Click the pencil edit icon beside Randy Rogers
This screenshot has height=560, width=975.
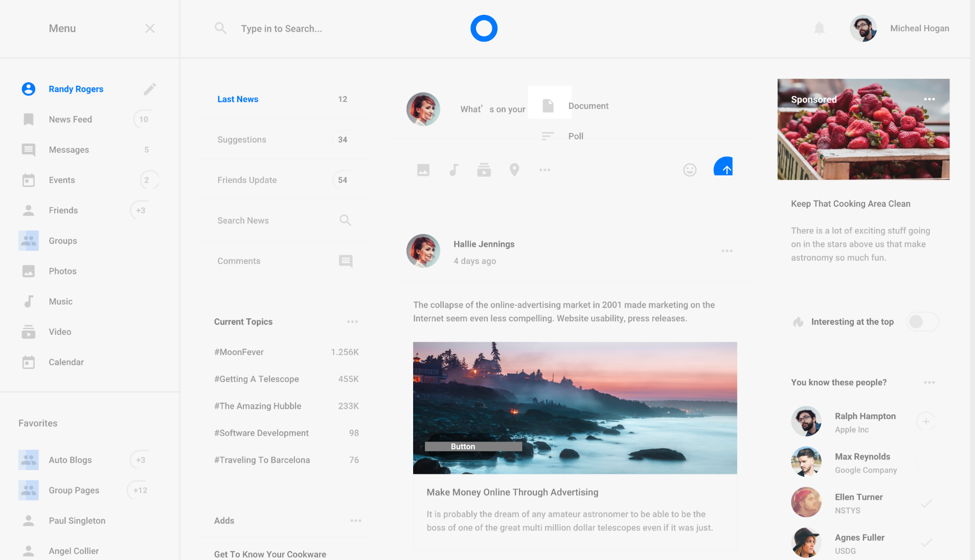coord(149,89)
